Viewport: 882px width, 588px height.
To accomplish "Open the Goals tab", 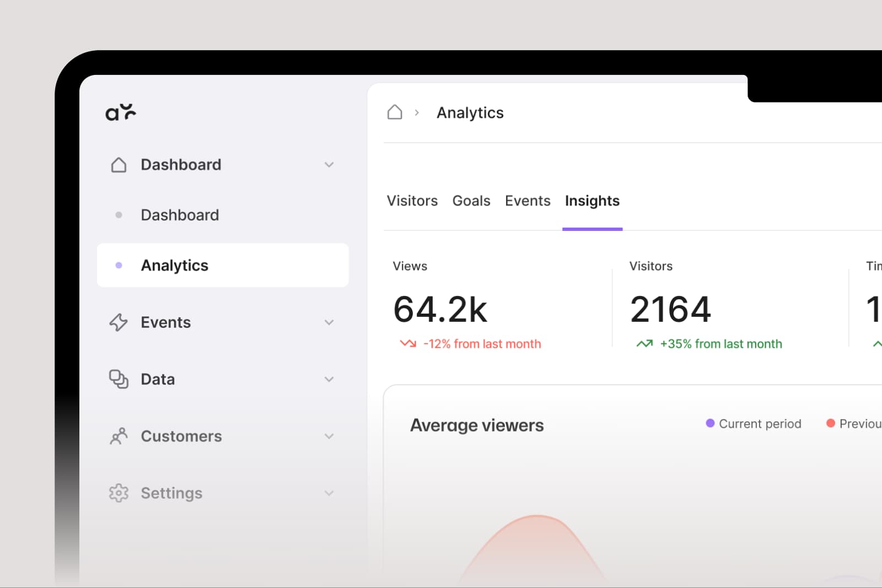I will click(x=471, y=201).
